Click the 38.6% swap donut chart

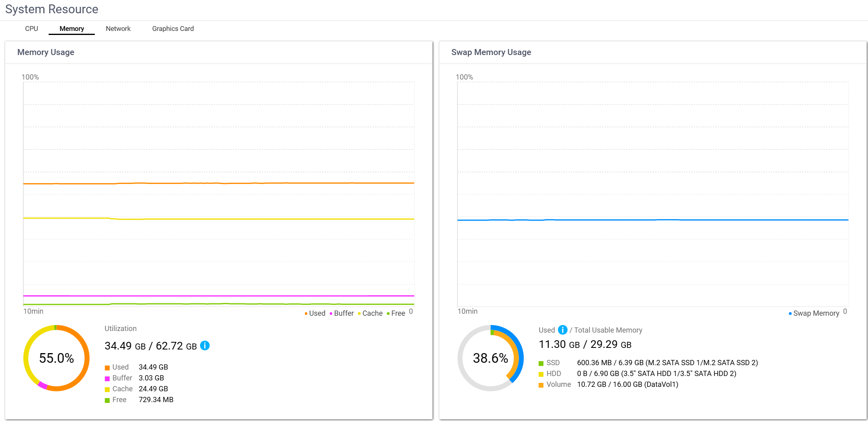point(490,358)
